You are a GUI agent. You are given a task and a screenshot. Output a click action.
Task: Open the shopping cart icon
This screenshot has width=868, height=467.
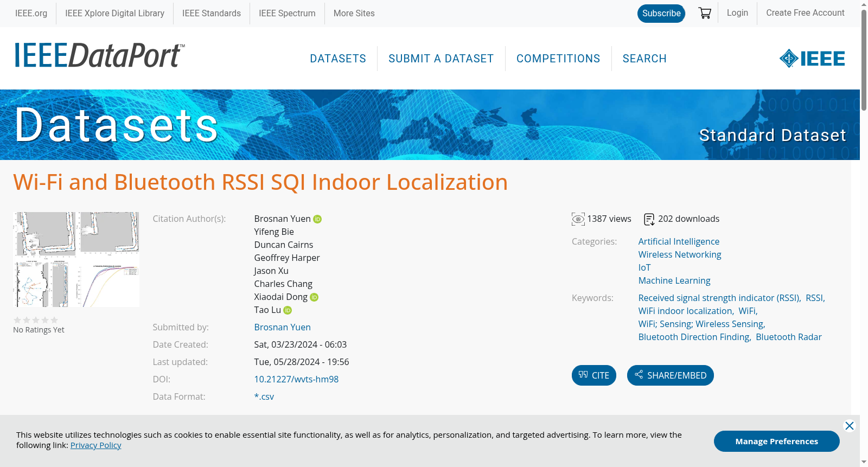705,13
